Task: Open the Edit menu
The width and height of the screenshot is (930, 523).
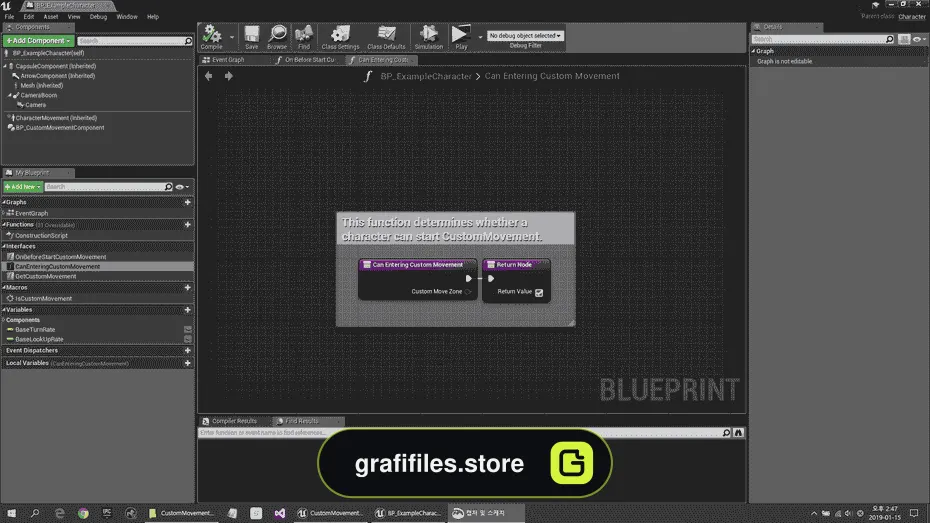Action: [x=28, y=17]
